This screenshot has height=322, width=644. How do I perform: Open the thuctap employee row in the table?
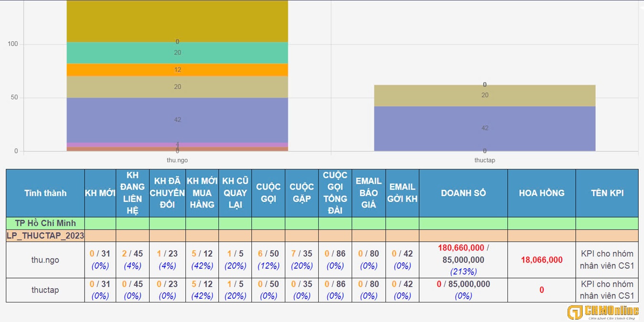click(x=45, y=290)
